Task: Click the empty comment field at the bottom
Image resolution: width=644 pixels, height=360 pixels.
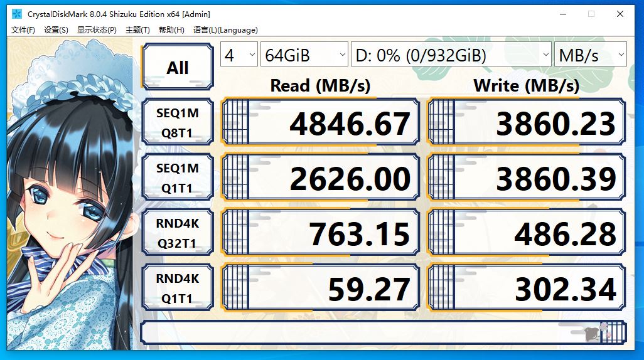Action: point(383,332)
